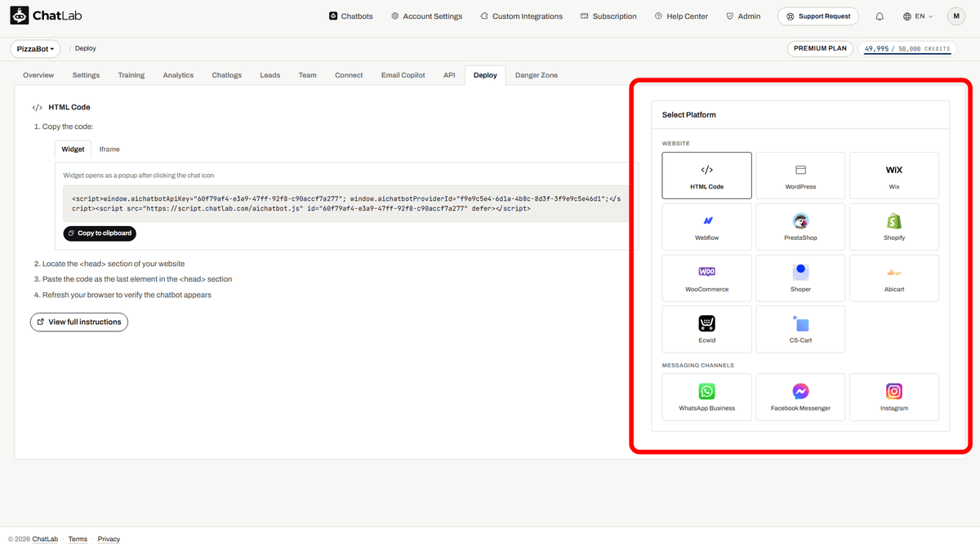Switch to the Overview tab
Screen dimensions: 980x551
coord(38,75)
